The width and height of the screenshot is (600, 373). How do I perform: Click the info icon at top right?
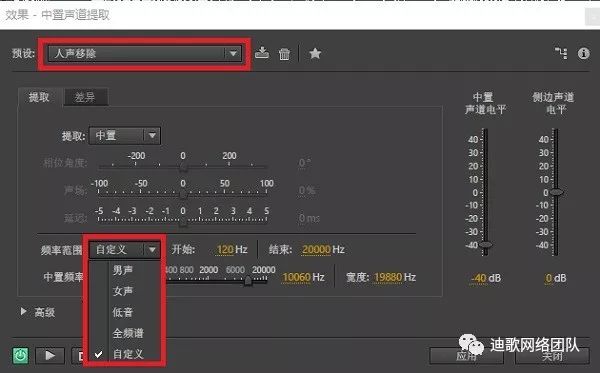(584, 53)
